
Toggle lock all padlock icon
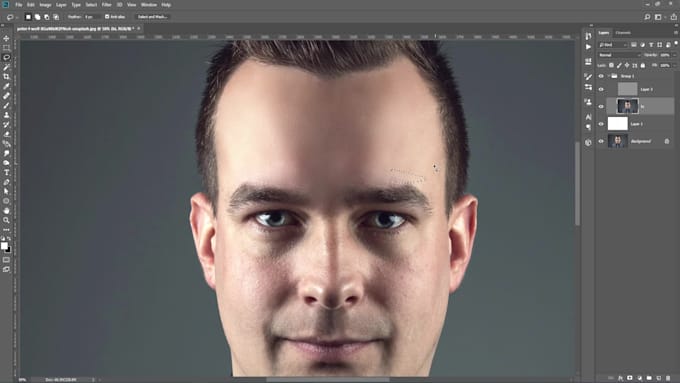click(x=643, y=65)
